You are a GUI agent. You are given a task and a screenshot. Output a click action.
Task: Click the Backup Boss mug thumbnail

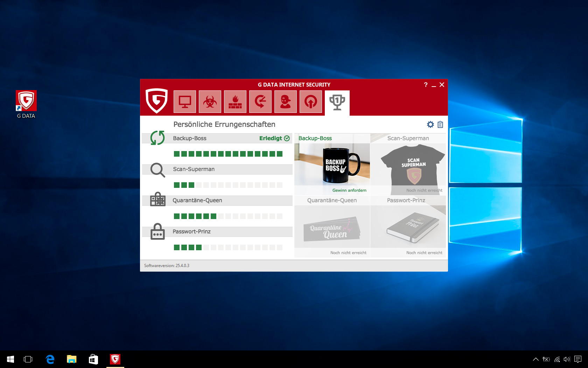tap(332, 164)
